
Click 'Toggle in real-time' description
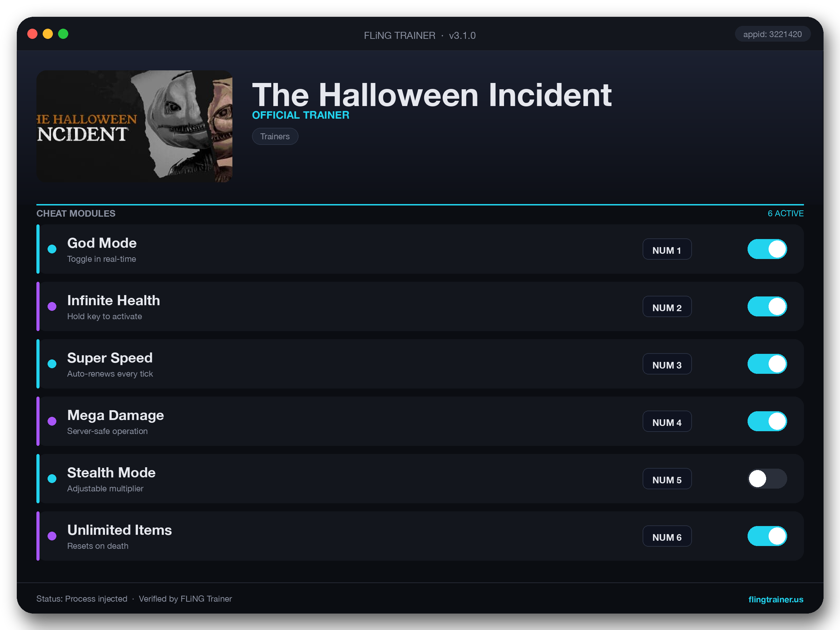(101, 259)
